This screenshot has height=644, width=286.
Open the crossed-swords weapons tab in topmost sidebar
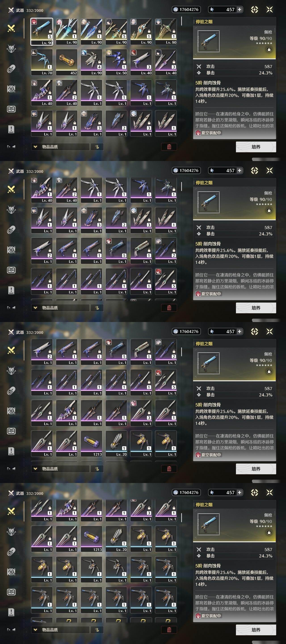point(11,28)
